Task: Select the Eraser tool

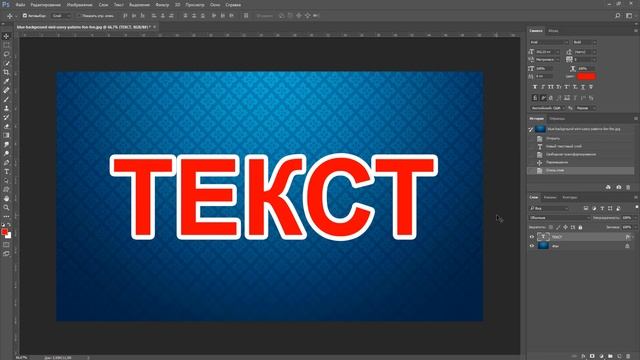Action: pyautogui.click(x=6, y=126)
